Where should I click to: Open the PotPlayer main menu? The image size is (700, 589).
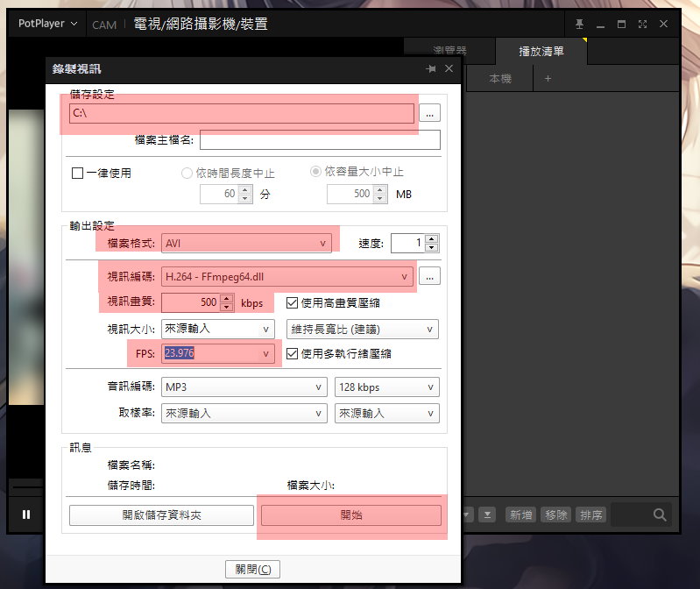point(47,24)
